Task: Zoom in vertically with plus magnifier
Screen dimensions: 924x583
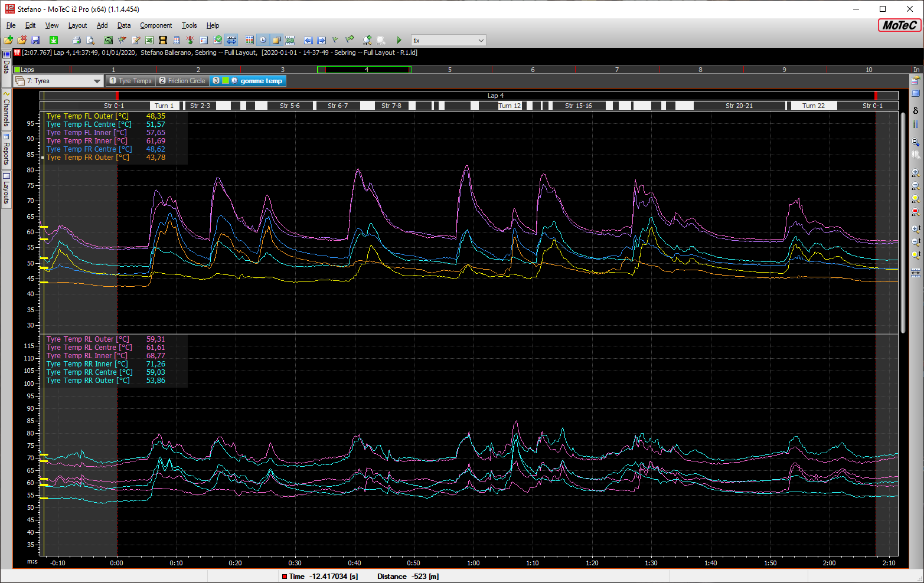Action: (x=916, y=229)
